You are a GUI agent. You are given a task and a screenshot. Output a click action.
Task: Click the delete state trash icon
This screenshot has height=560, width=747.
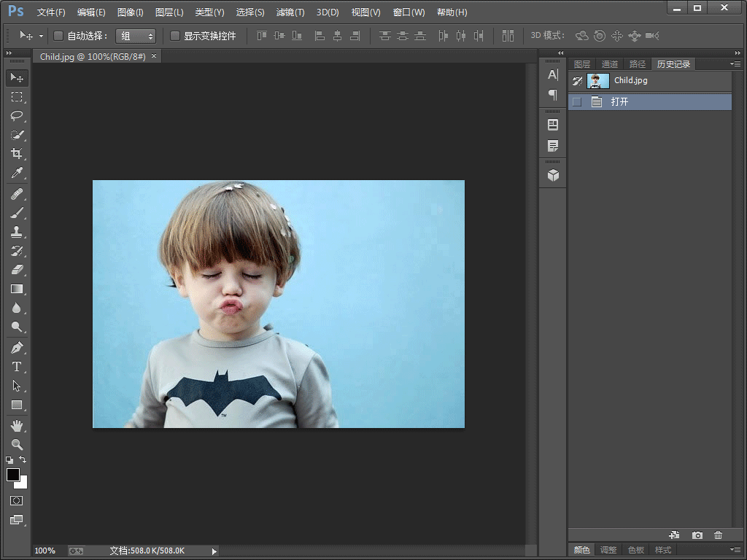point(719,535)
